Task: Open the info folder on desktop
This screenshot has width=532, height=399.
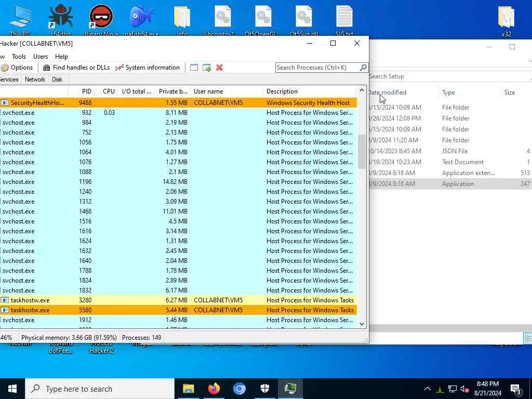Action: tap(182, 20)
